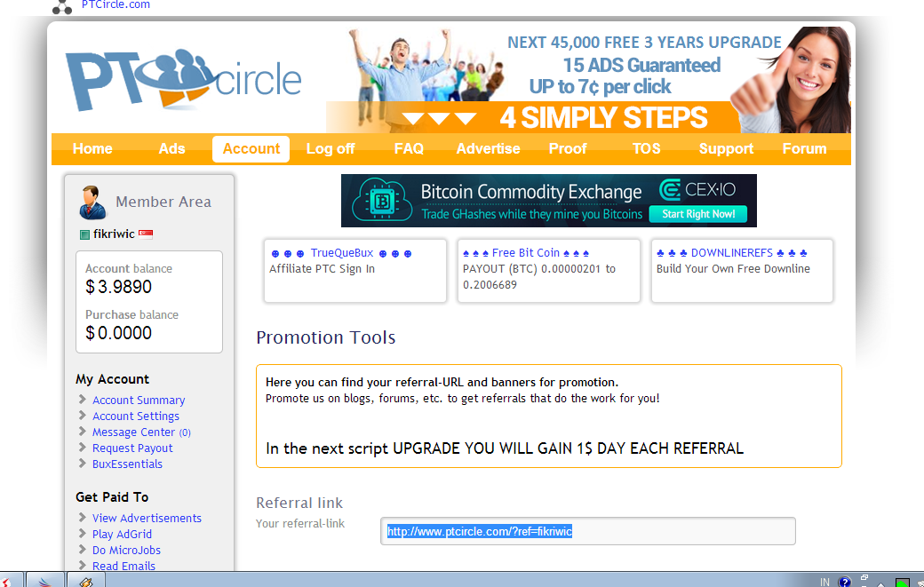The height and width of the screenshot is (587, 924).
Task: Click the Request Payout link
Action: [132, 448]
